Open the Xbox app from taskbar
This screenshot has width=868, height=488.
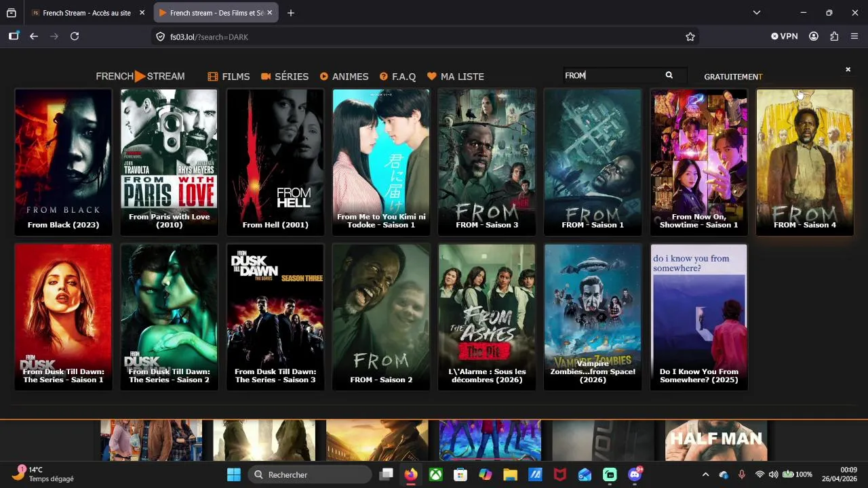435,474
